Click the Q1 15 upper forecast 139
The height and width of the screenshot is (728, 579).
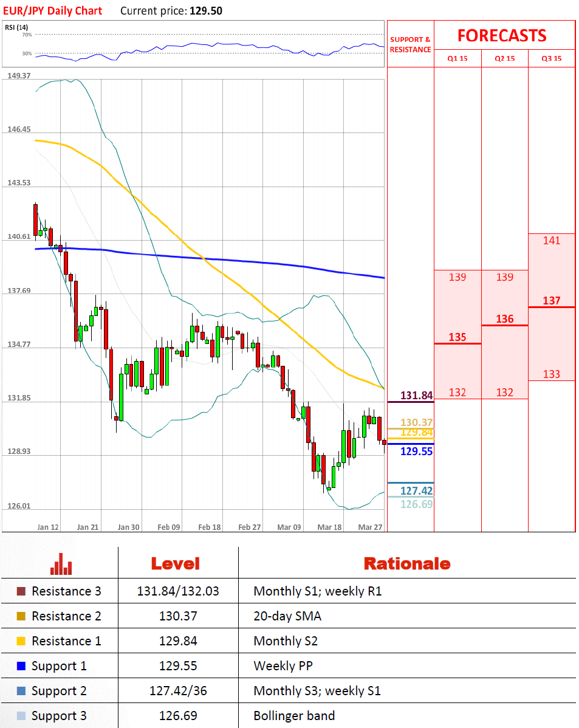457,277
